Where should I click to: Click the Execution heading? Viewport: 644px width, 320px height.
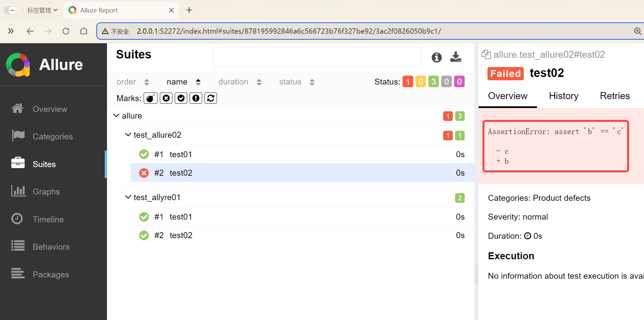511,256
